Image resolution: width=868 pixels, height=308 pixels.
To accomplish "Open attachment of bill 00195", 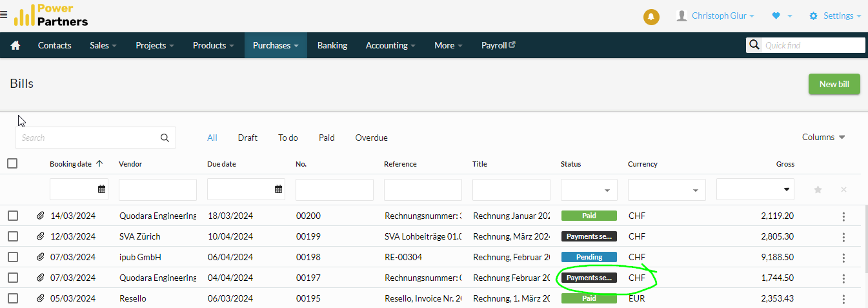I will 41,298.
